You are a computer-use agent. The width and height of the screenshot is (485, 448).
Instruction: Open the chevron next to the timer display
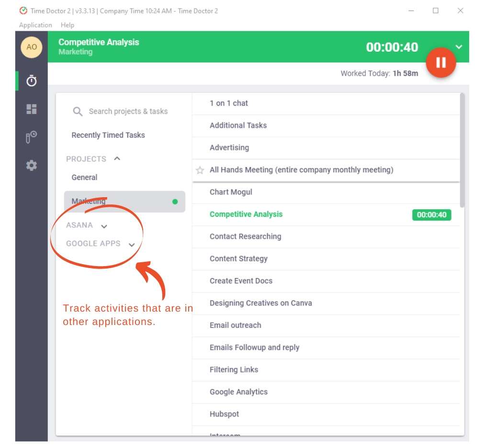pos(459,47)
